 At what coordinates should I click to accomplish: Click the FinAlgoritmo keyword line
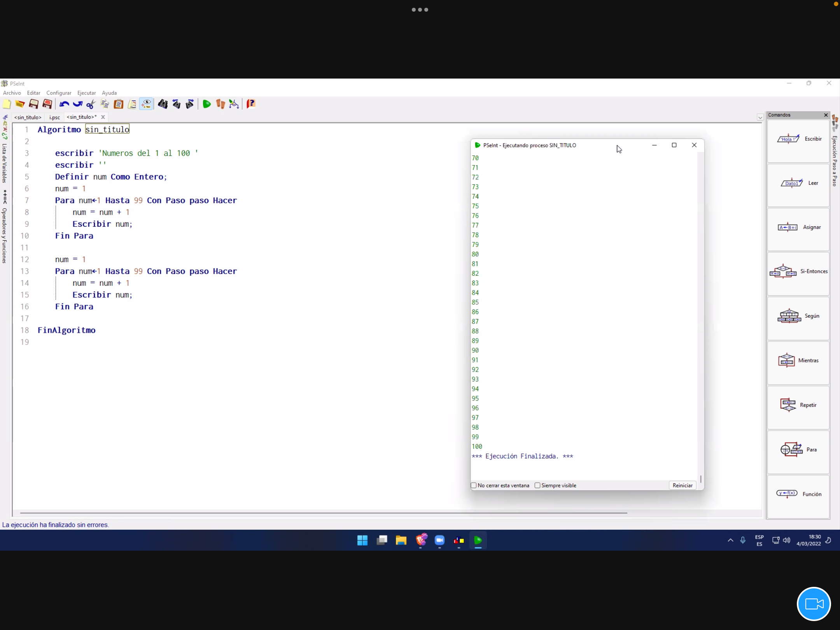(66, 330)
